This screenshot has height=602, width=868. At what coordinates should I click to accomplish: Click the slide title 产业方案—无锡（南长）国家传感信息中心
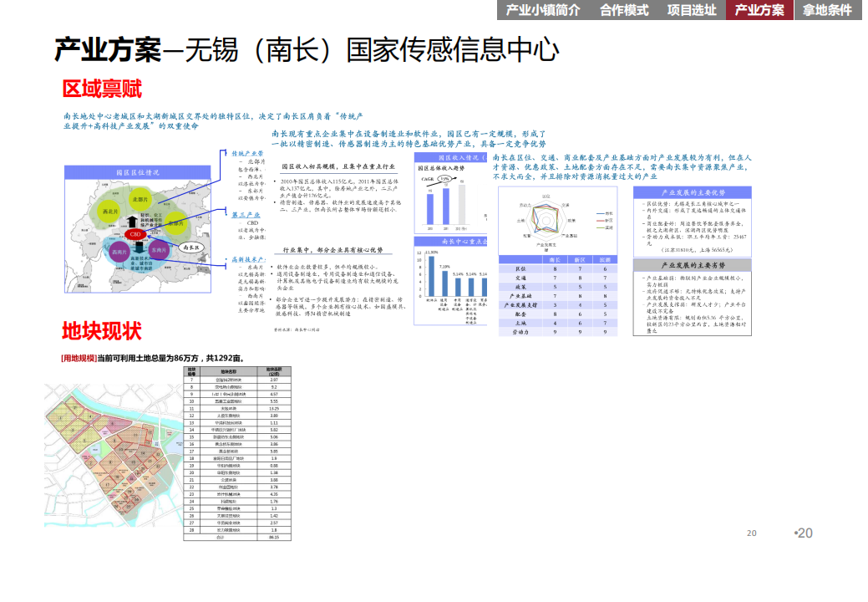coord(307,50)
